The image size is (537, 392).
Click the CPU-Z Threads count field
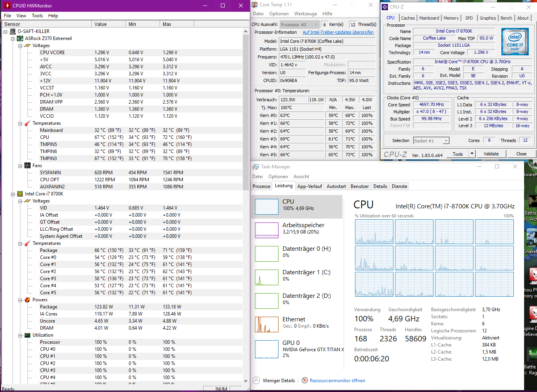[525, 140]
